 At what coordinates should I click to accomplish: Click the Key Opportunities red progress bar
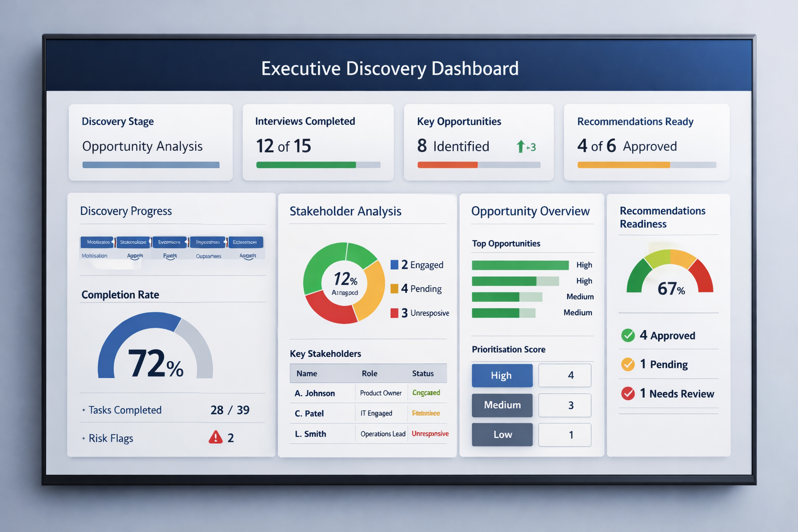click(x=478, y=165)
